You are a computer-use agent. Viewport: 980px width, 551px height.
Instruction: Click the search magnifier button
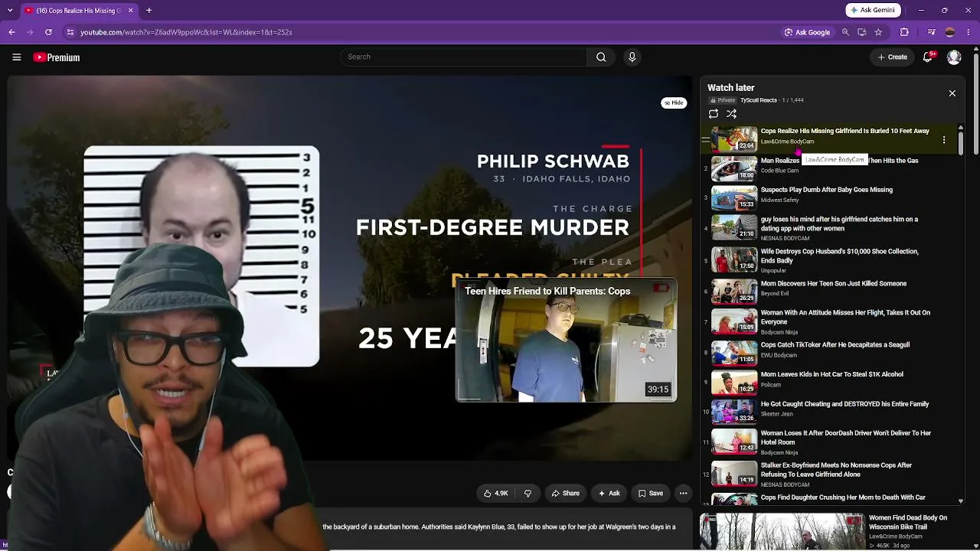601,57
